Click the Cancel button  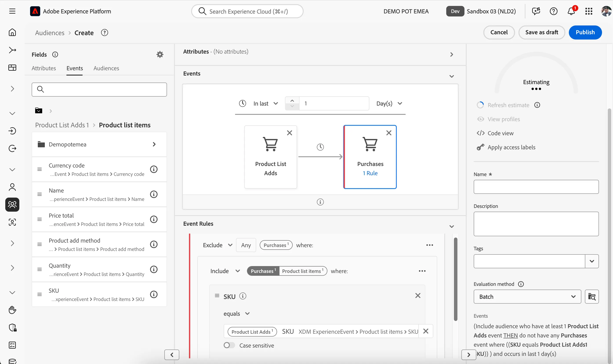pyautogui.click(x=499, y=32)
